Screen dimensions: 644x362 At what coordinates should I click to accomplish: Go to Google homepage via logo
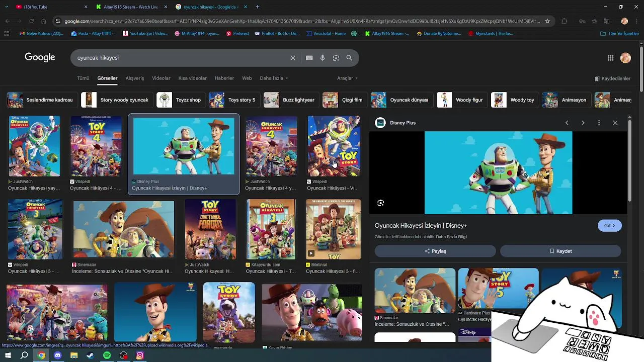click(40, 57)
